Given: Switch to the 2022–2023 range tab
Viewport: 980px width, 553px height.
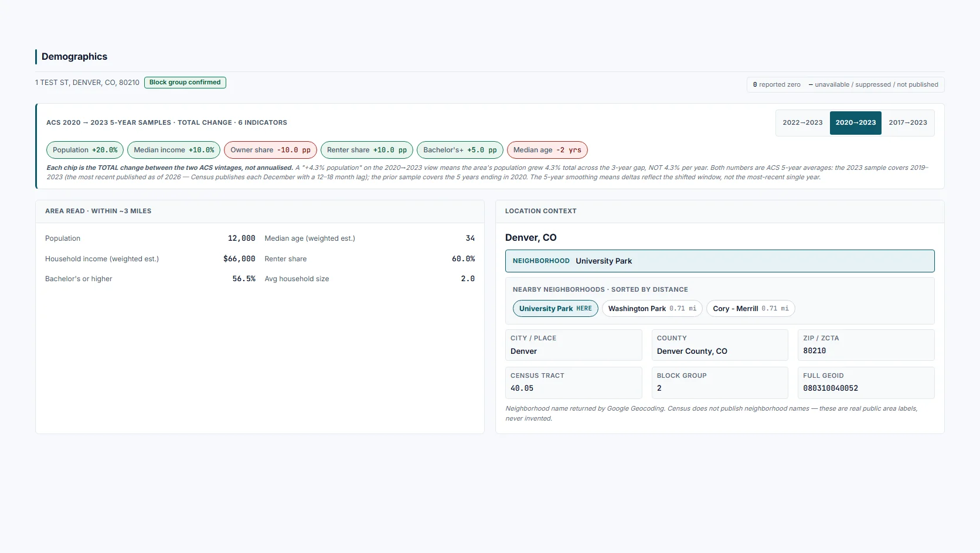Looking at the screenshot, I should coord(802,123).
